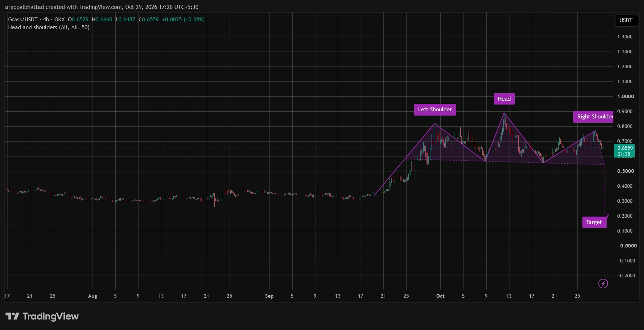
Task: Click the snapshot caption with srigopalbhattad
Action: click(101, 7)
